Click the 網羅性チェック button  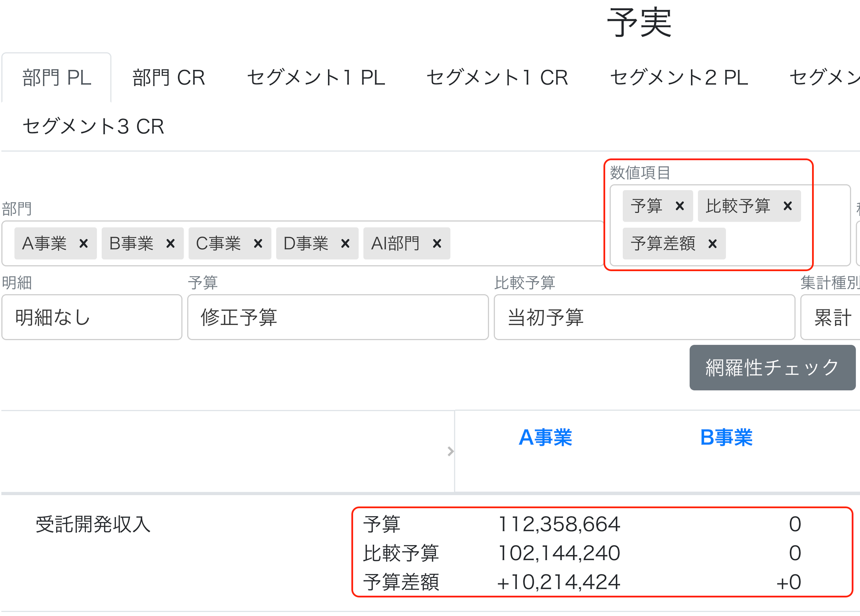772,368
